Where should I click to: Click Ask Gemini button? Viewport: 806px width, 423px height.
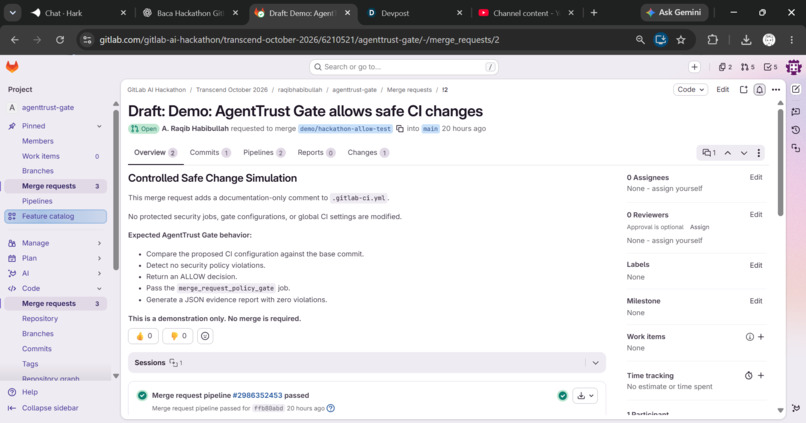tap(674, 12)
